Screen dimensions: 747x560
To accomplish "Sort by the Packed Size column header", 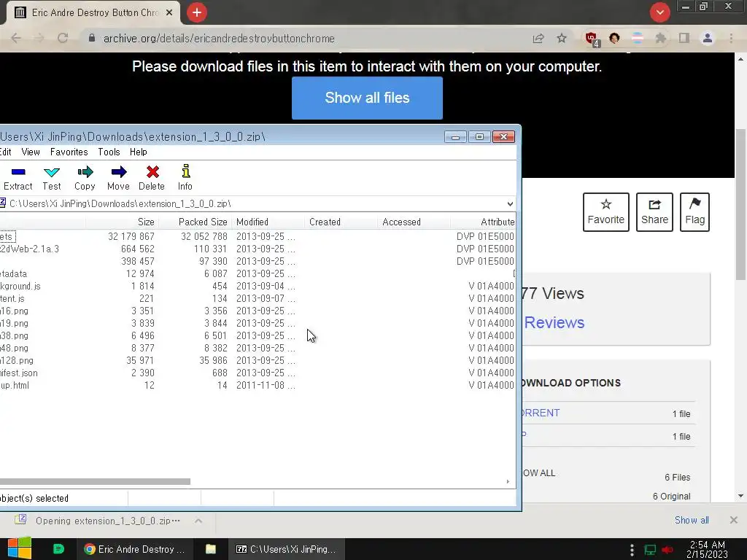I will (196, 222).
